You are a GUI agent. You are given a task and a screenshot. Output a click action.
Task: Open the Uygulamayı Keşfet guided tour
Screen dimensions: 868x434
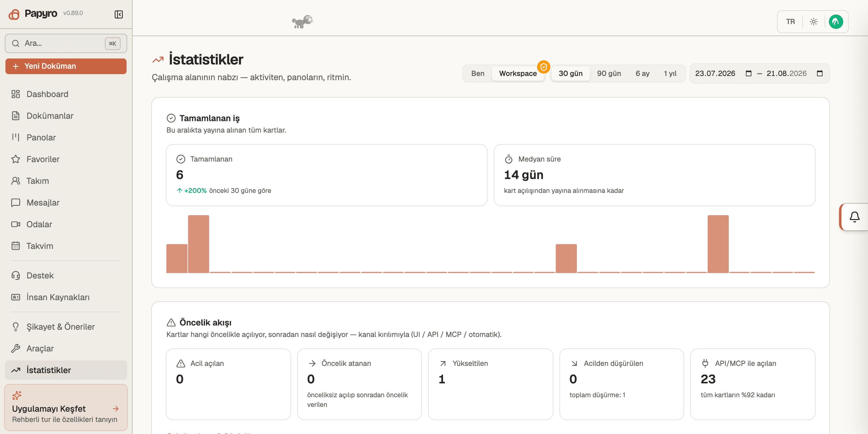coord(66,407)
